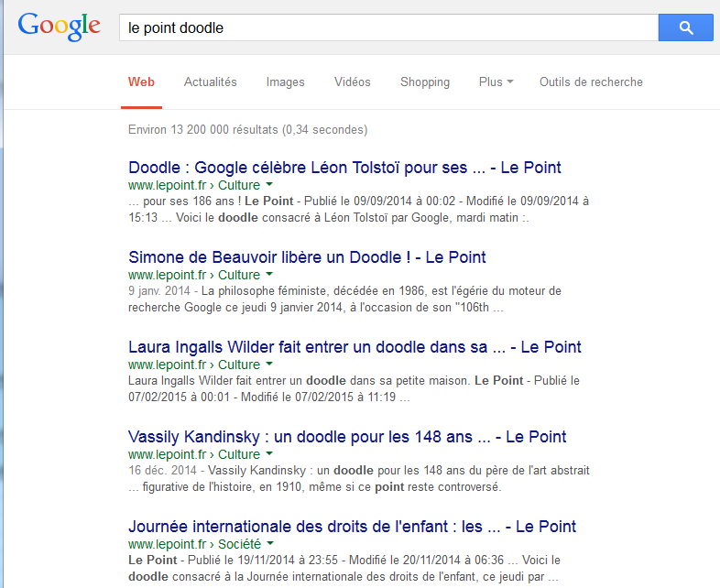This screenshot has width=720, height=588.
Task: Expand the URL arrow under the Tolstoï result
Action: pos(269,184)
